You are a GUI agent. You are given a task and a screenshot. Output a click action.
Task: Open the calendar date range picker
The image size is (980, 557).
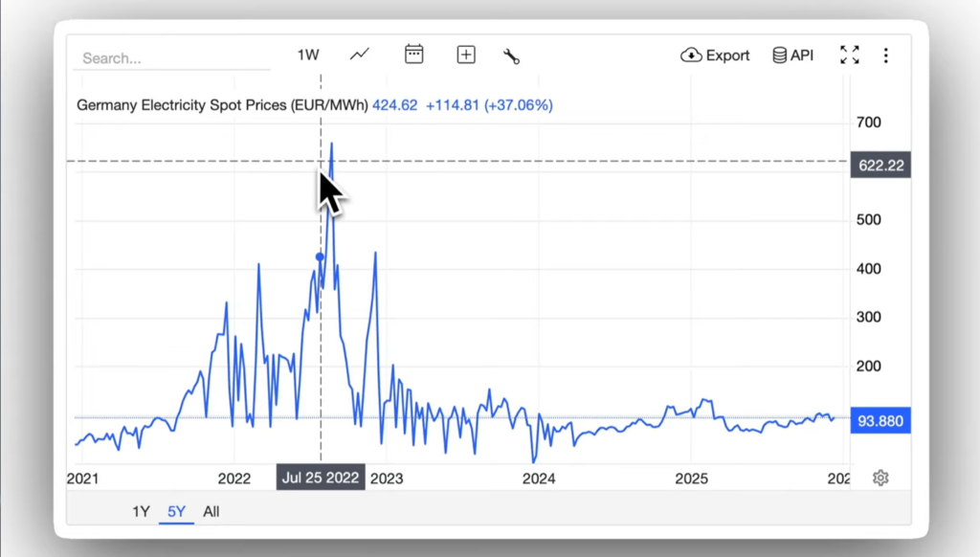(x=413, y=55)
